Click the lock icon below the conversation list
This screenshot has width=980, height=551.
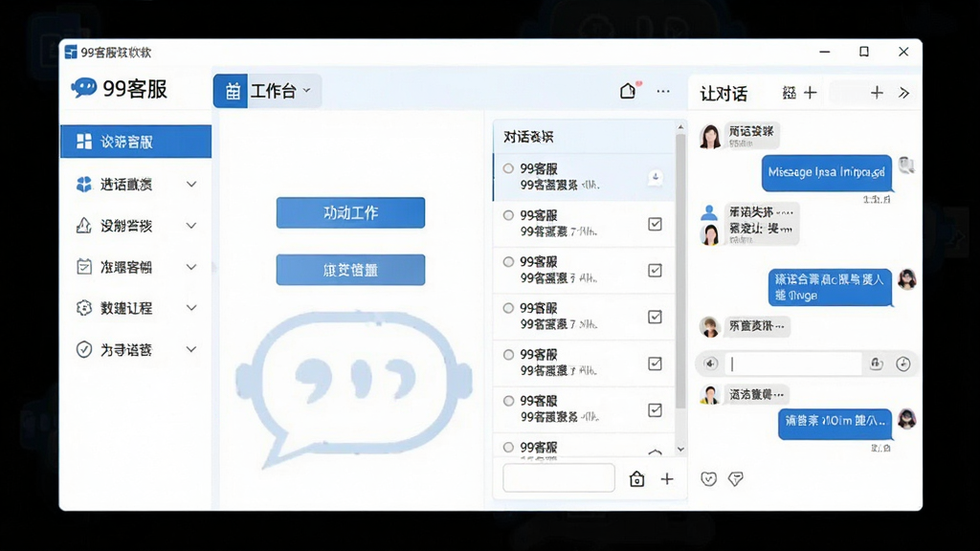(636, 478)
